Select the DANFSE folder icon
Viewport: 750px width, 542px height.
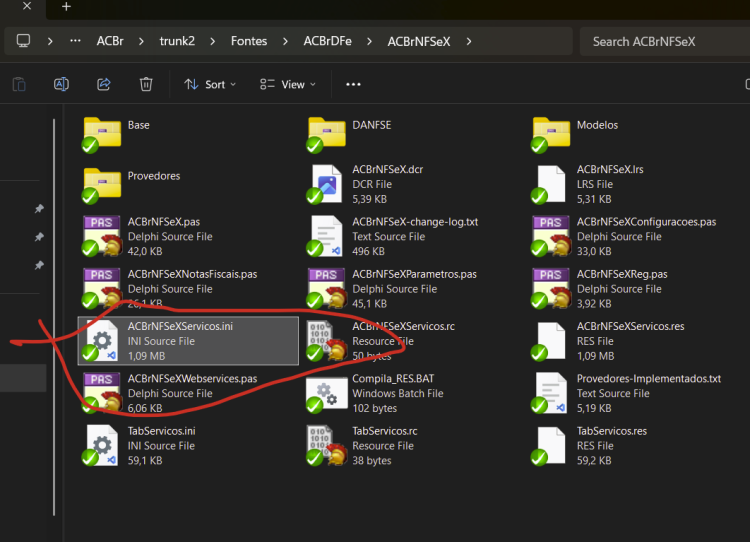pos(326,134)
